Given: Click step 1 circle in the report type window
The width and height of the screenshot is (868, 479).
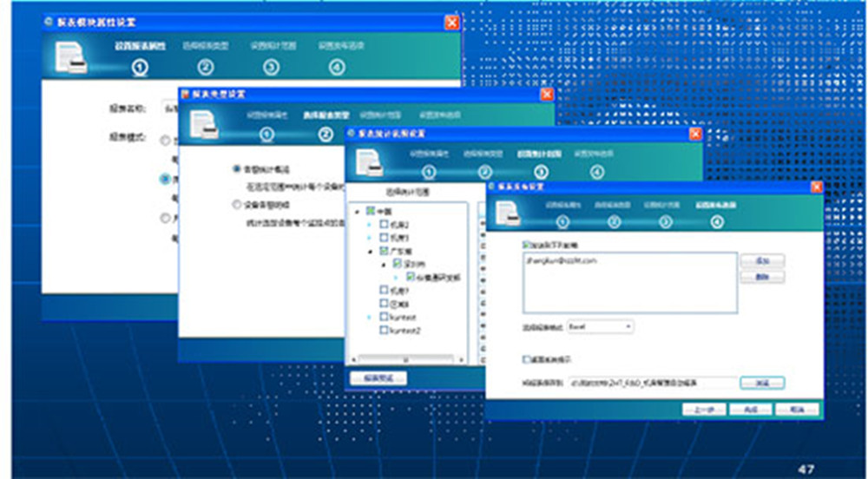Looking at the screenshot, I should click(266, 135).
